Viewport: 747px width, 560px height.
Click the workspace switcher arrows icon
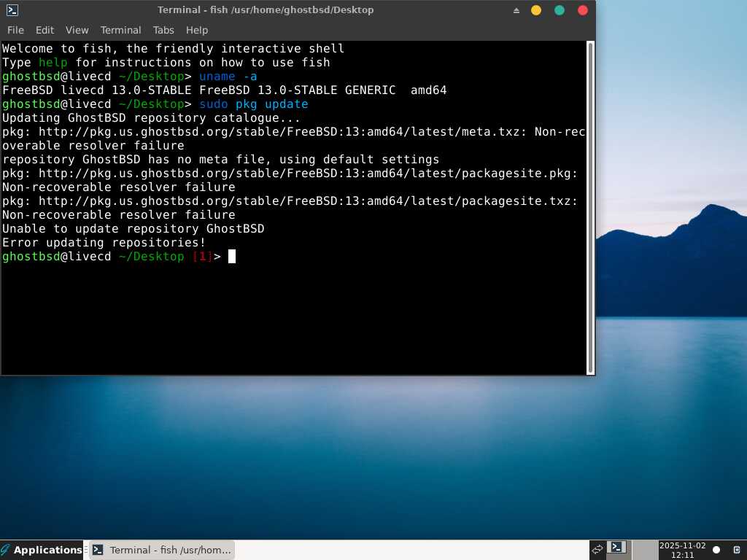click(597, 550)
